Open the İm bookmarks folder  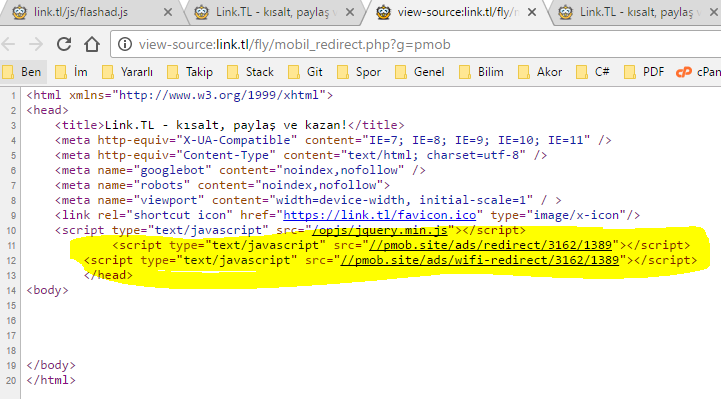pos(72,72)
